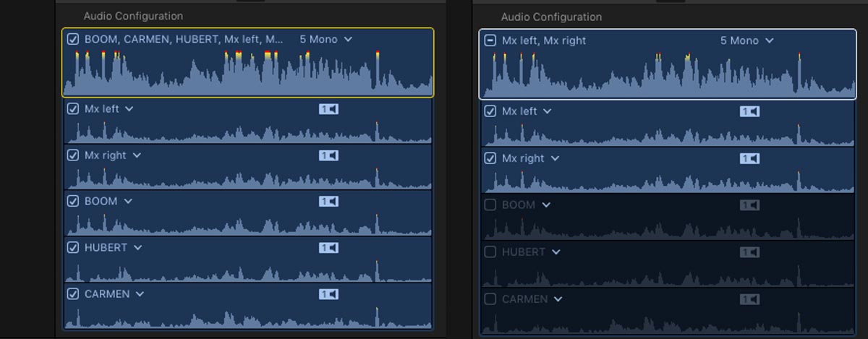Click the enabled BOOM waveform in left panel
The width and height of the screenshot is (868, 339).
(248, 223)
